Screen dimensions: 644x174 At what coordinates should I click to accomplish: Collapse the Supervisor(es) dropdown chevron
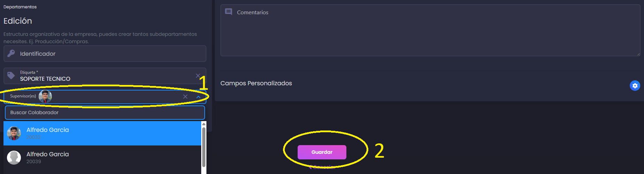198,97
